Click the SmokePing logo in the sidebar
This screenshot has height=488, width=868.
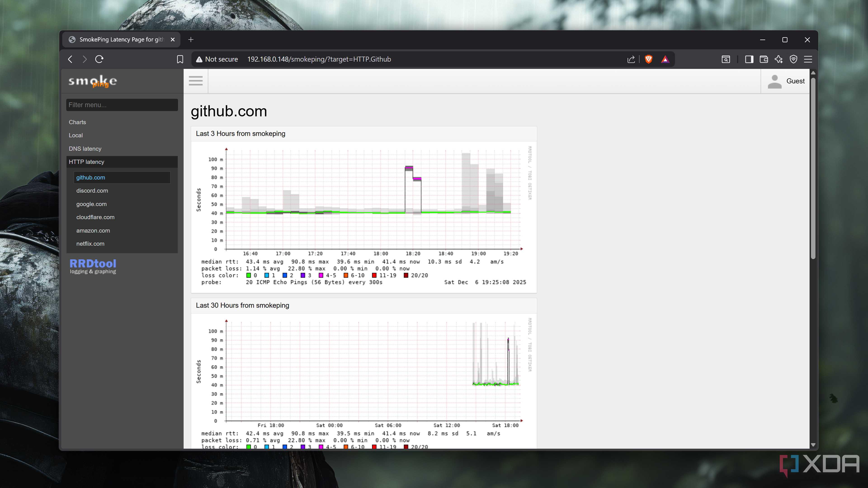[92, 81]
